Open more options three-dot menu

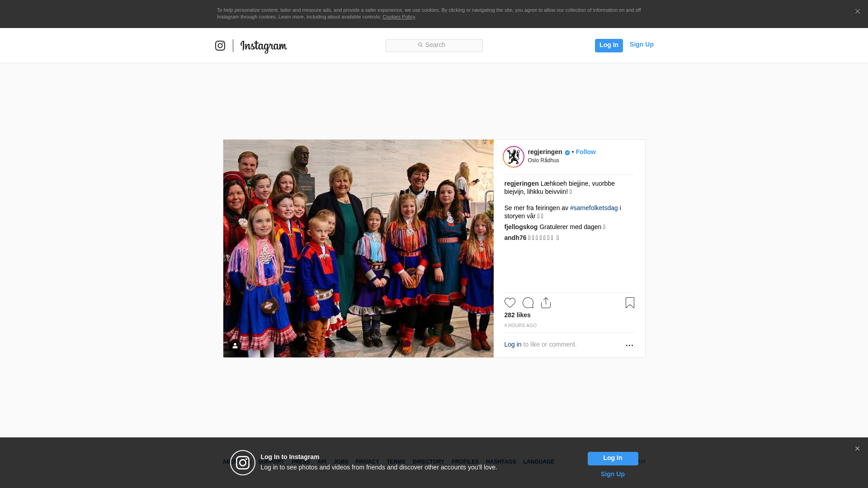(x=629, y=345)
